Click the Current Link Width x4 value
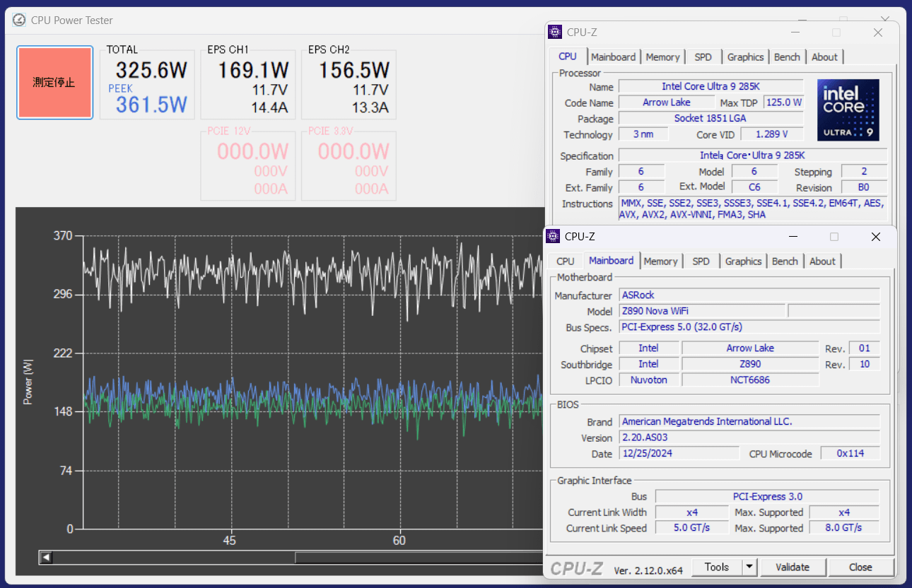The image size is (912, 588). click(x=692, y=512)
